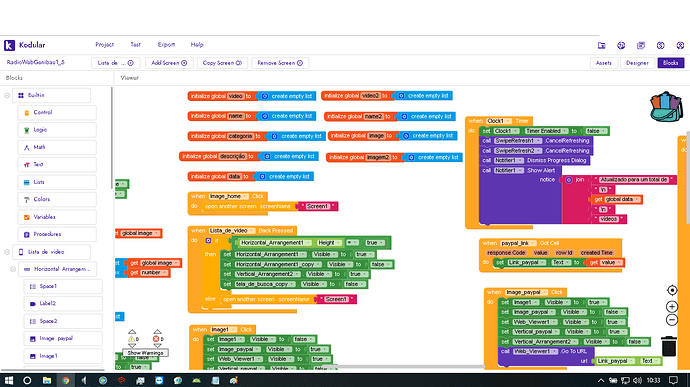
Task: Zoom out with the minus circle icon
Action: pyautogui.click(x=672, y=320)
